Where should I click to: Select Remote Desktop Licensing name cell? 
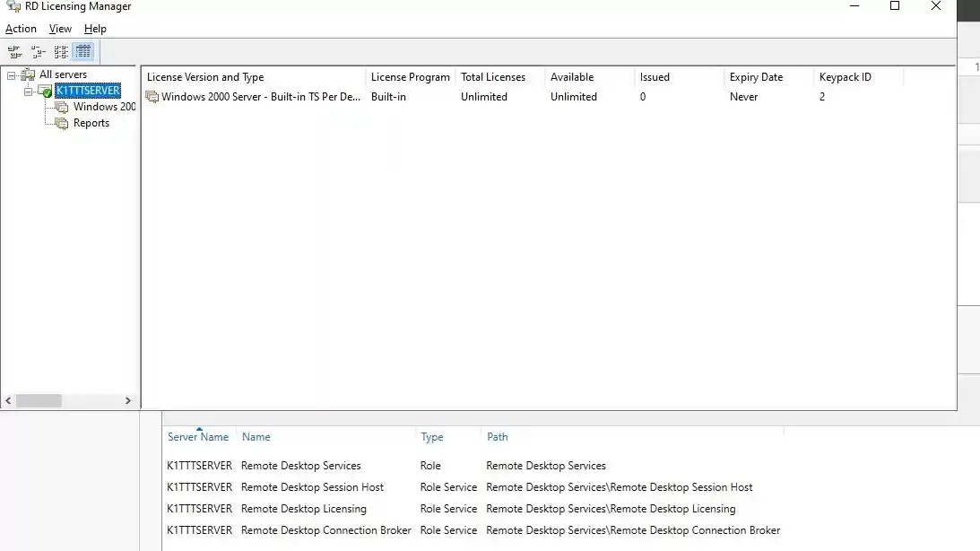(x=304, y=509)
